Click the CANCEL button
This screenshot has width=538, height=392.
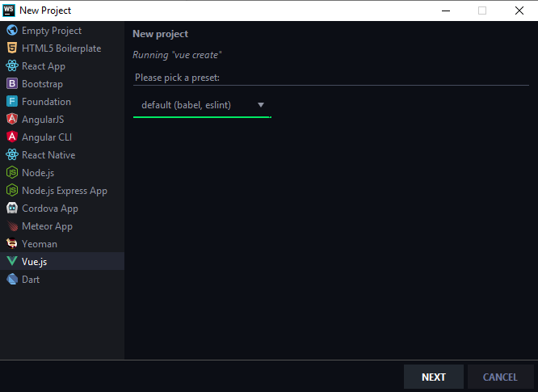500,377
